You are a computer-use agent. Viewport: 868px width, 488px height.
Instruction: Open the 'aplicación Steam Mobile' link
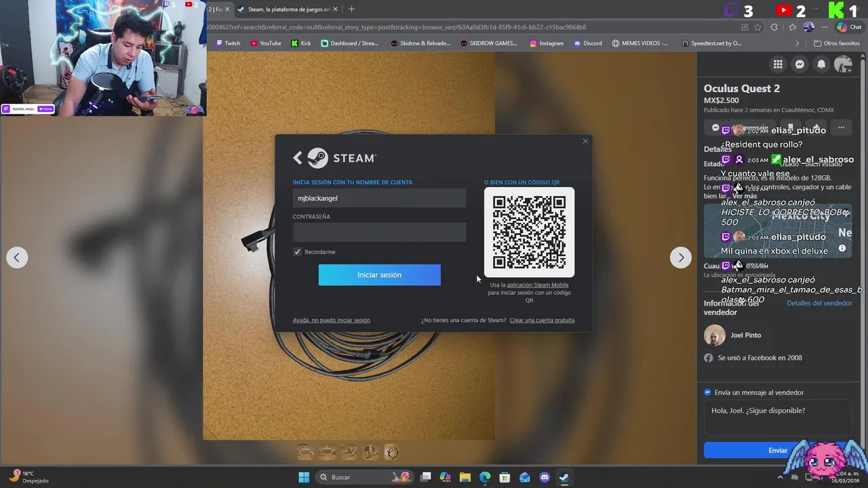coord(538,285)
